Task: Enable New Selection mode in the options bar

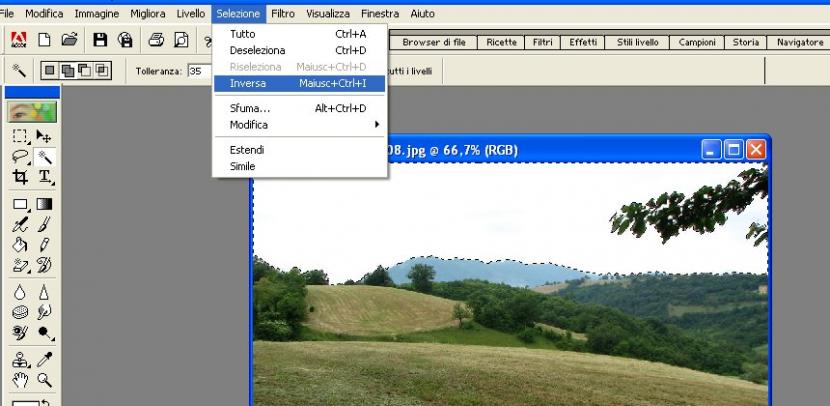Action: pyautogui.click(x=49, y=70)
